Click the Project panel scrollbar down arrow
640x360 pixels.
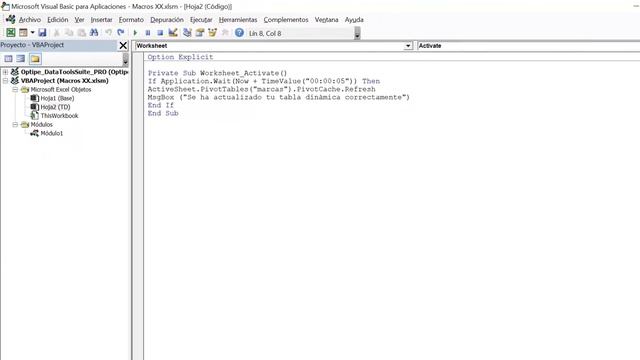pyautogui.click(x=125, y=62)
